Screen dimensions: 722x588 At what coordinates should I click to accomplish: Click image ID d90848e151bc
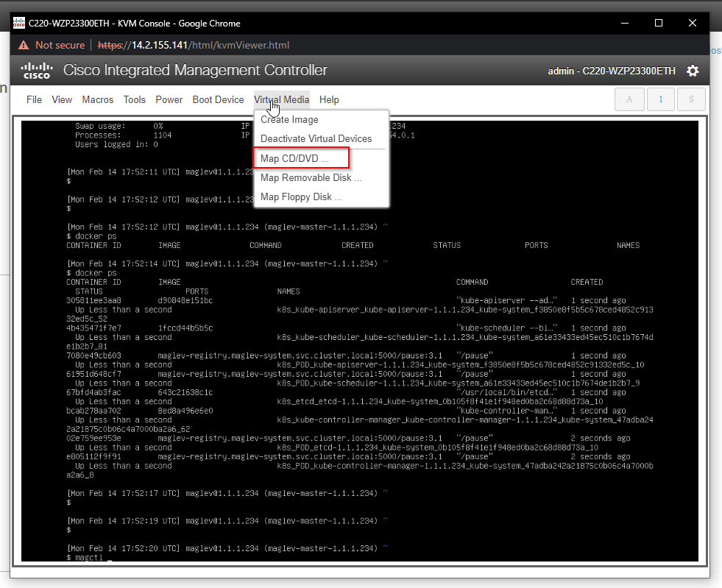pos(185,300)
